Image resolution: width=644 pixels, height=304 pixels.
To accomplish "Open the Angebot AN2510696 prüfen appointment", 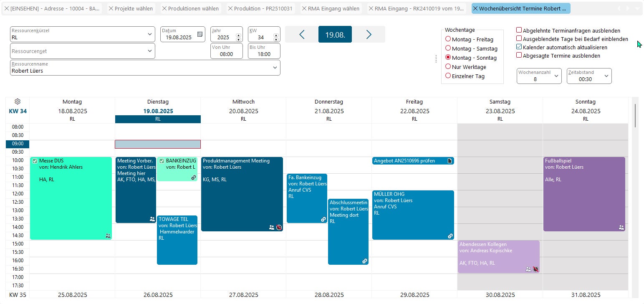I will [413, 161].
